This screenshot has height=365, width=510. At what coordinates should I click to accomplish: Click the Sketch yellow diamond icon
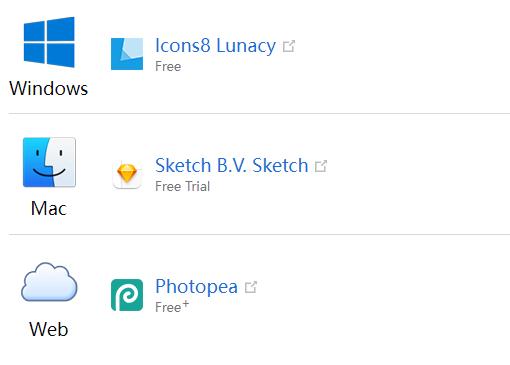click(127, 174)
